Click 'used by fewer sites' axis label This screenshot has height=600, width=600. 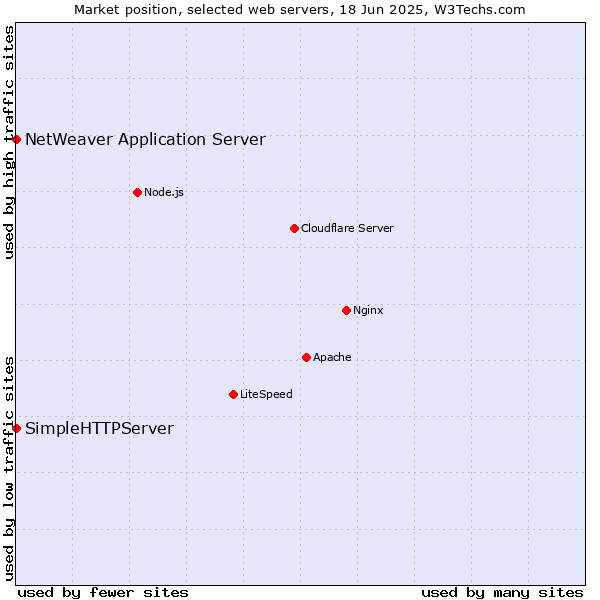point(103,593)
